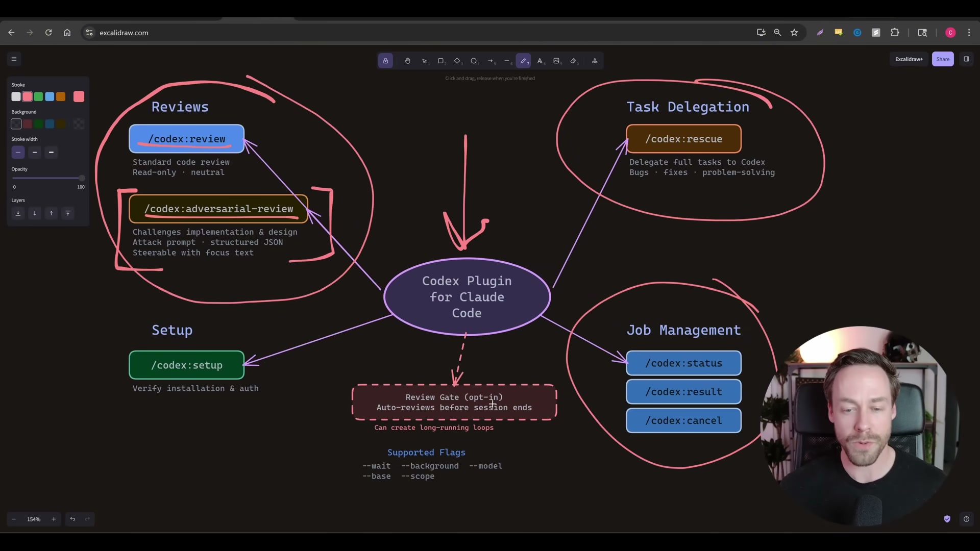
Task: Click the /codex:cancel box
Action: (683, 420)
